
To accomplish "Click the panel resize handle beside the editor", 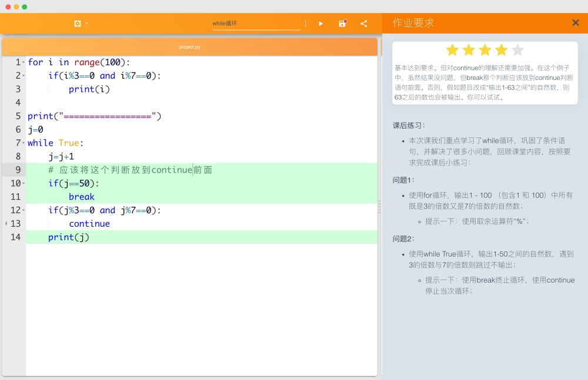I will 379,206.
